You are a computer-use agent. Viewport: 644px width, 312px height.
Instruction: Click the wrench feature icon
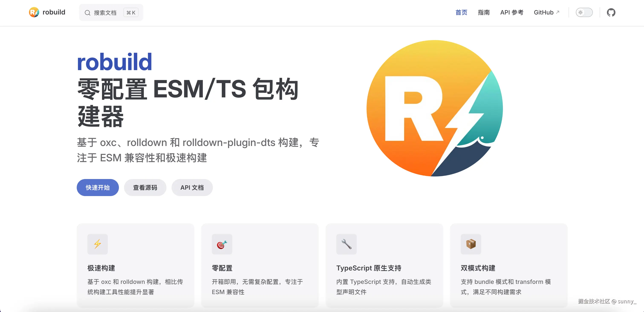(x=346, y=244)
